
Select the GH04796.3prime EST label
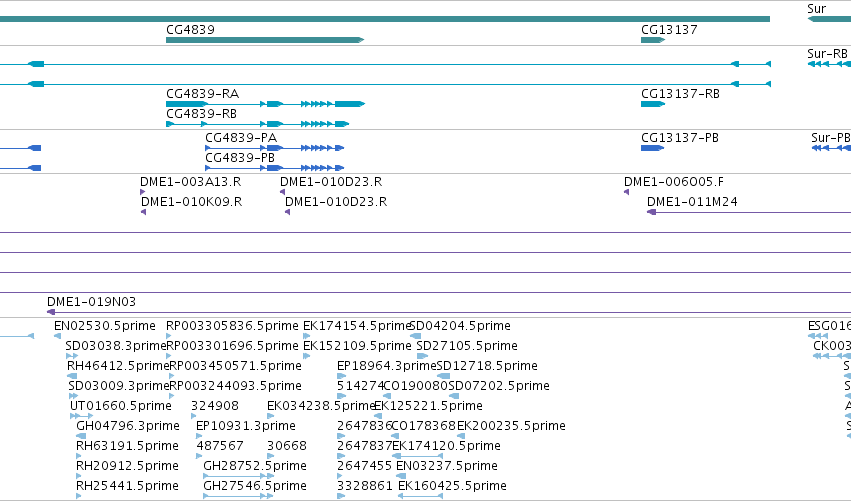128,426
